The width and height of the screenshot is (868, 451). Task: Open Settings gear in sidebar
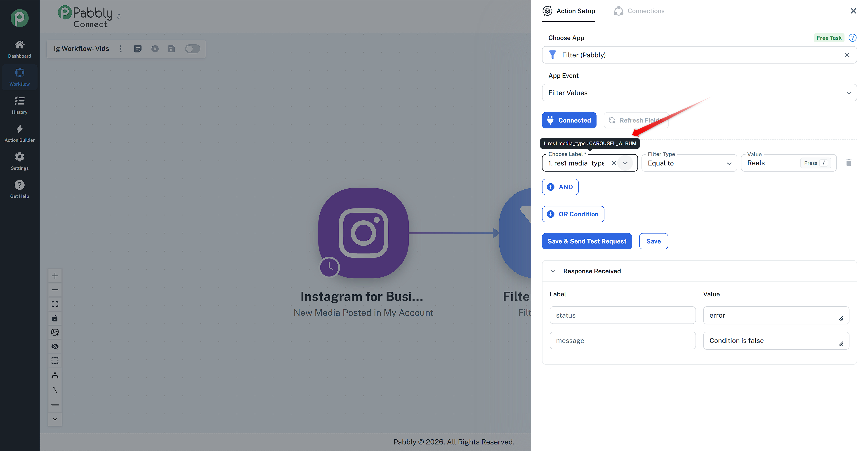click(x=19, y=161)
